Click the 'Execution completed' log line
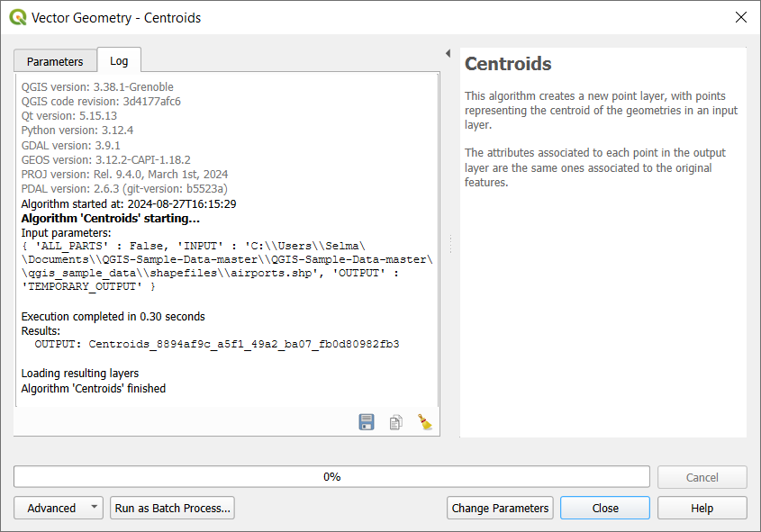The width and height of the screenshot is (761, 532). click(113, 317)
